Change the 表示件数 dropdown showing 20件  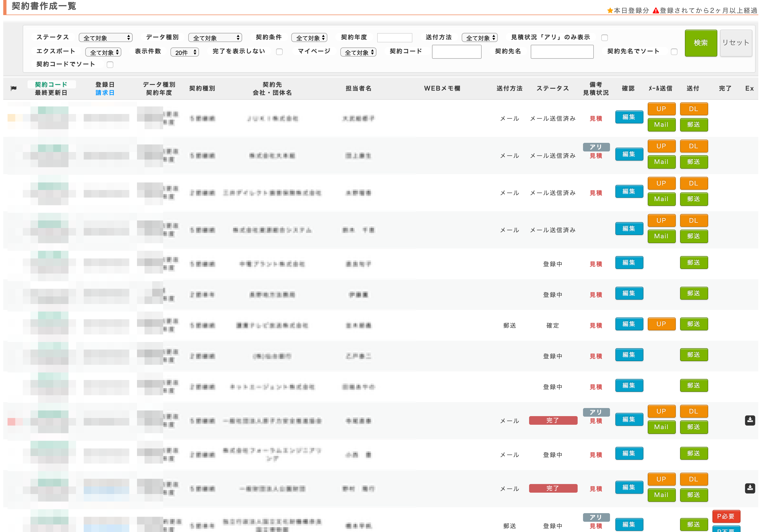click(184, 52)
